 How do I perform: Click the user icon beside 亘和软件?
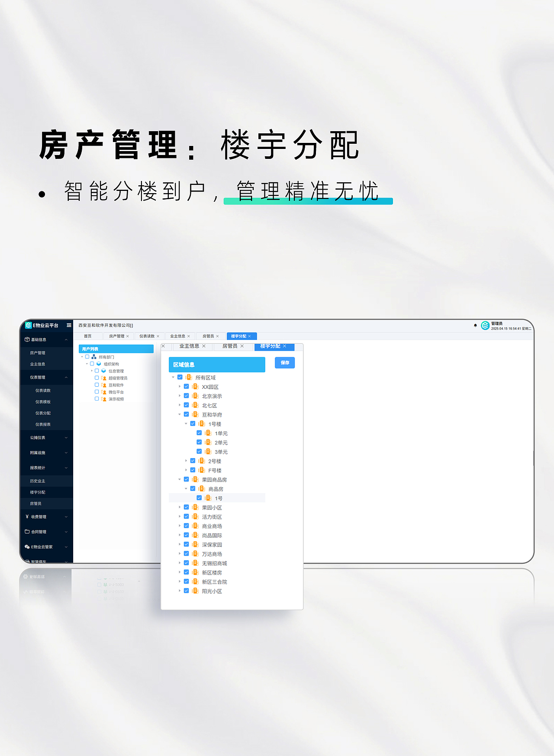coord(104,385)
